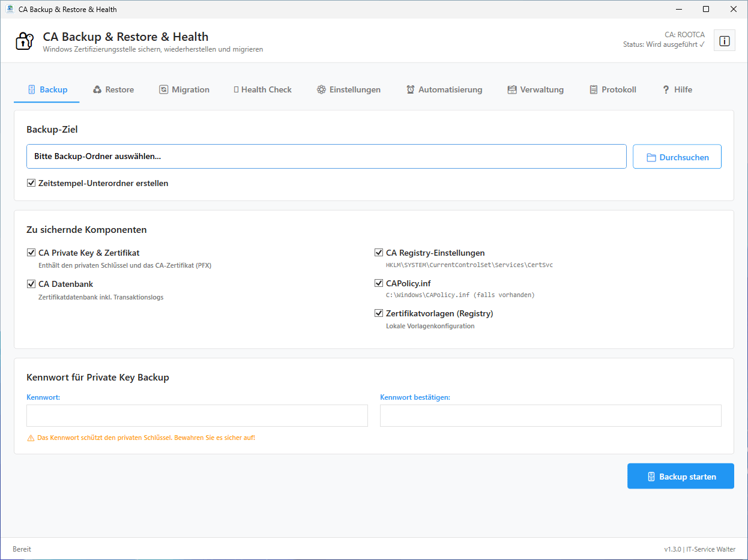Click the info icon button in header
The height and width of the screenshot is (560, 748).
point(724,41)
